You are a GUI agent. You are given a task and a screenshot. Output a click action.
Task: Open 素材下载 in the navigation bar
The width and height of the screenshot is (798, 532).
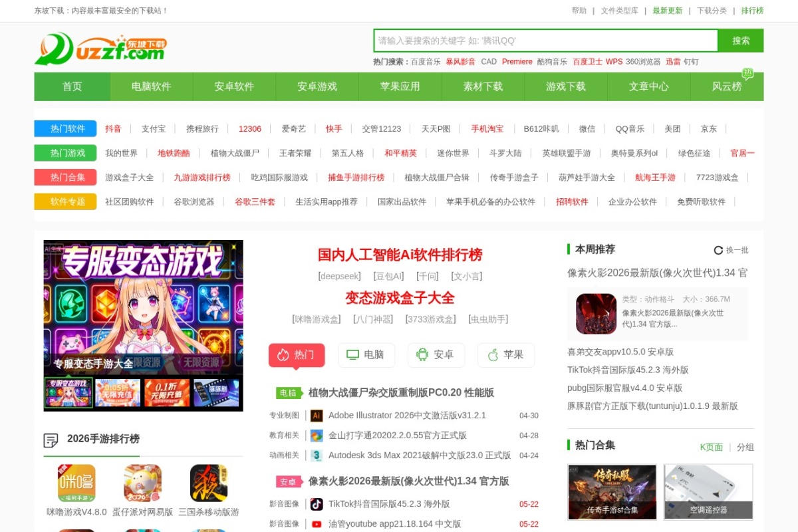pyautogui.click(x=483, y=86)
